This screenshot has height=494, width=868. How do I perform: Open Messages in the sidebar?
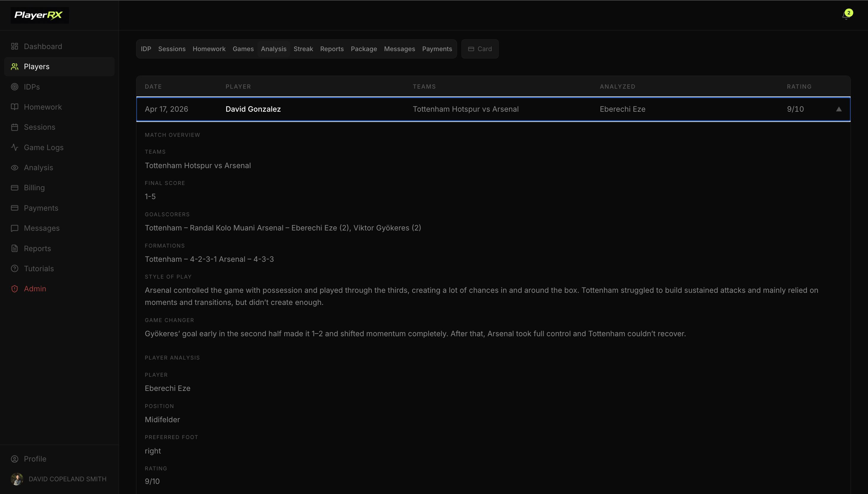[x=59, y=228]
